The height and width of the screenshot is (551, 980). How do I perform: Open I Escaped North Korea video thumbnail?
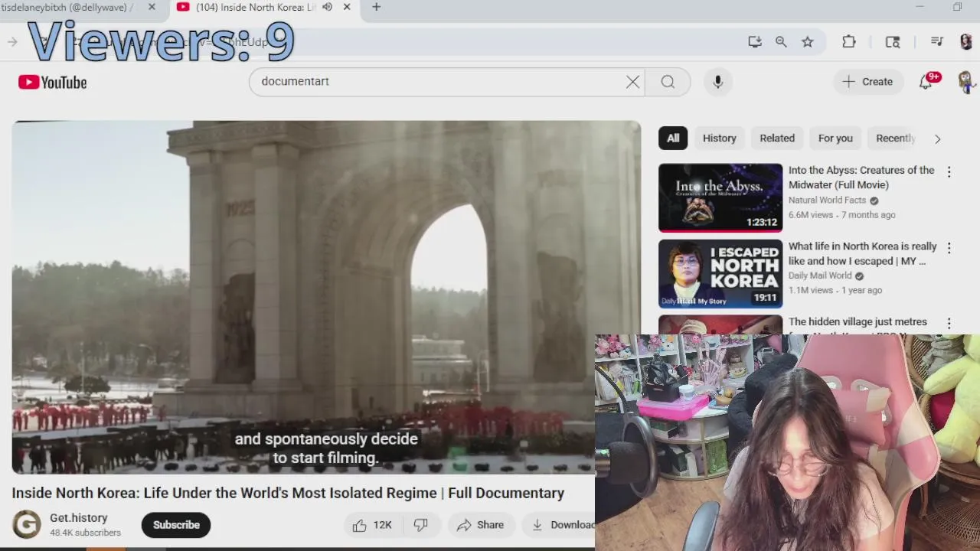click(x=720, y=274)
